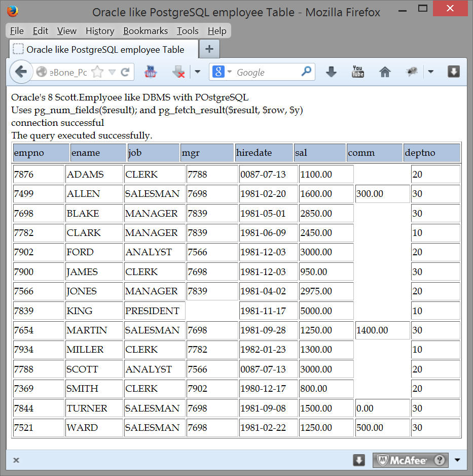
Task: Open the Bookmarks menu
Action: (145, 31)
